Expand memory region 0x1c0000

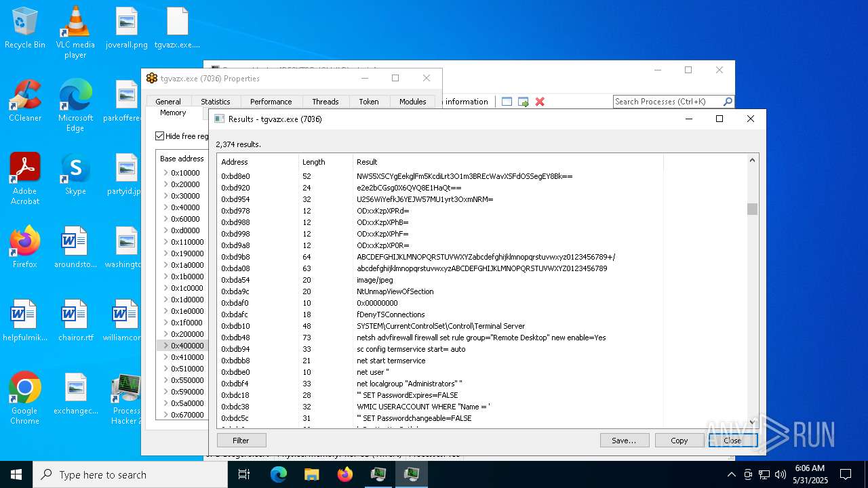tap(166, 288)
